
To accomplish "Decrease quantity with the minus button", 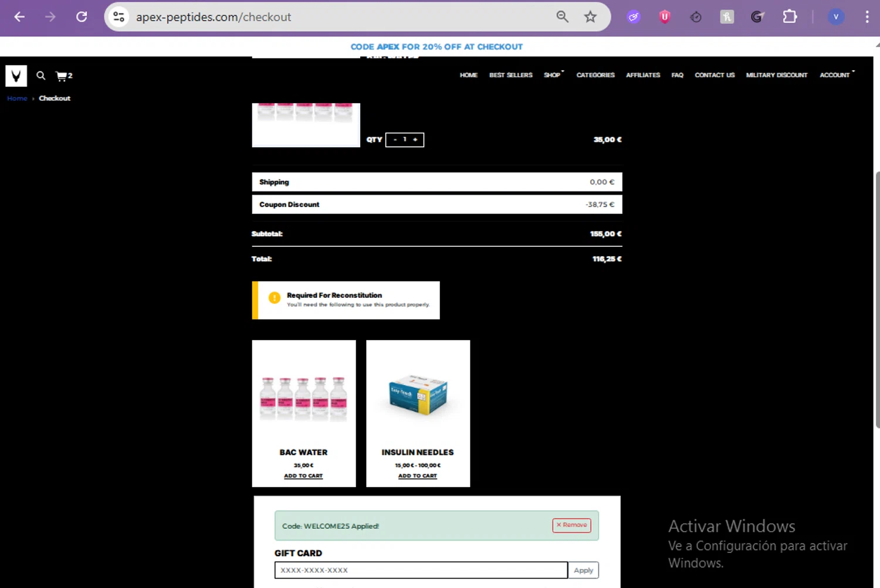I will click(x=395, y=140).
